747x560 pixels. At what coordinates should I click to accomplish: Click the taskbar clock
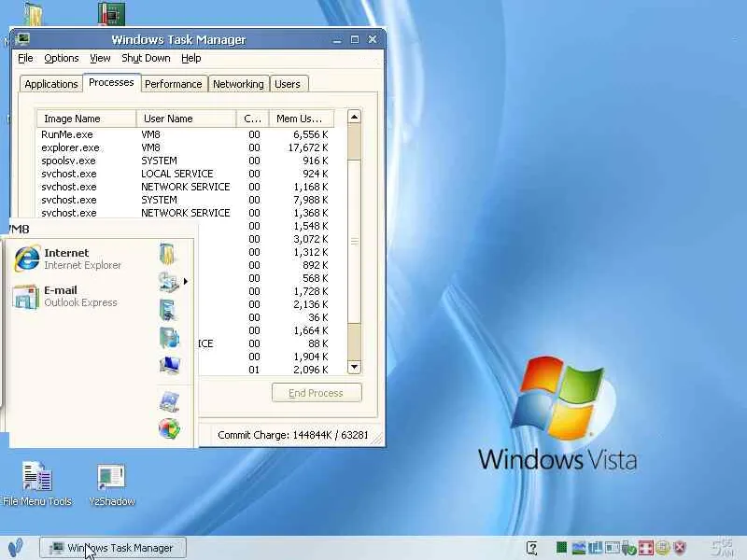(722, 548)
